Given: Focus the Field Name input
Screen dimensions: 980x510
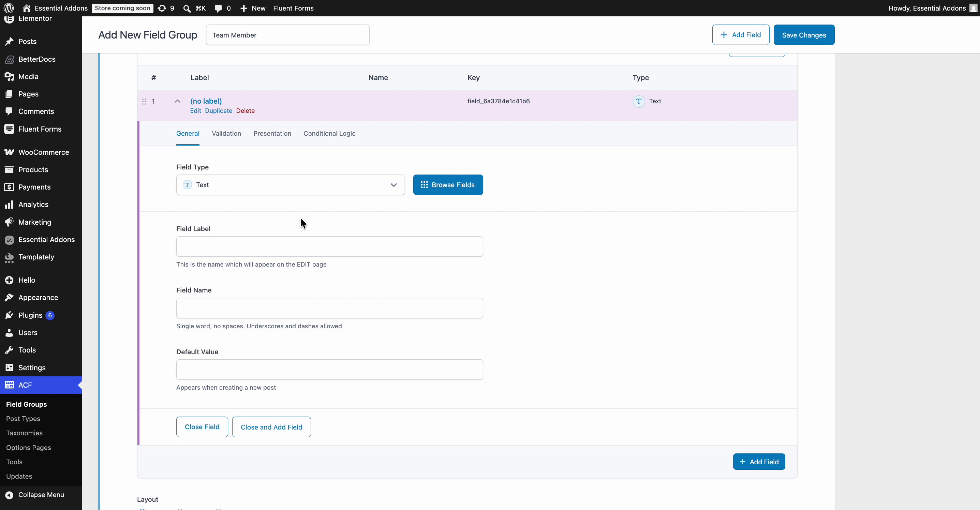Looking at the screenshot, I should click(x=329, y=308).
